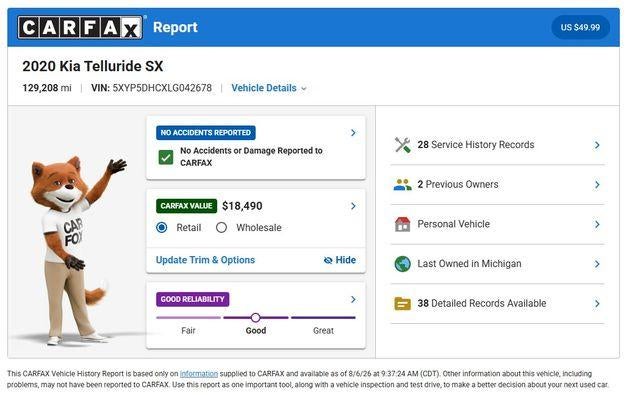Click 38 Detailed Records Available text

pyautogui.click(x=482, y=304)
